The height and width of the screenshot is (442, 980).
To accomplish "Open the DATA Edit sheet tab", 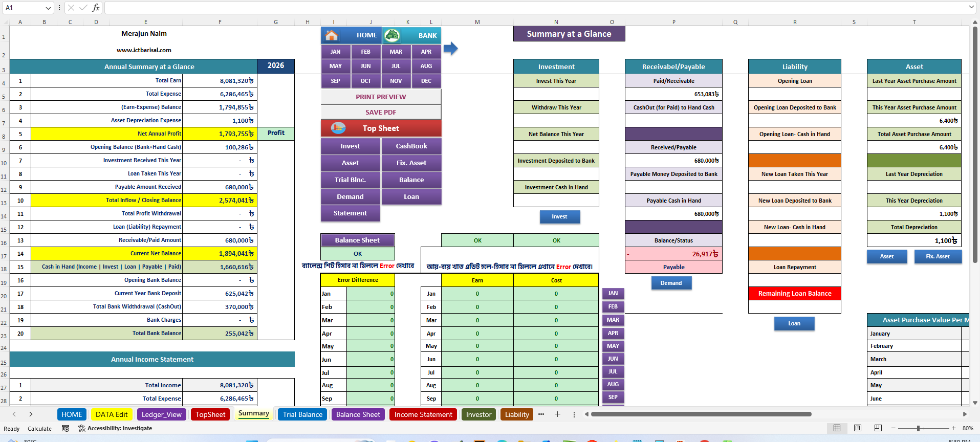I will click(112, 414).
